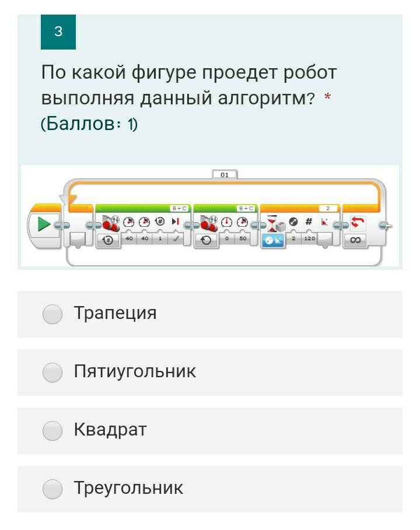
Task: Click the Wait block value field 120
Action: (309, 239)
